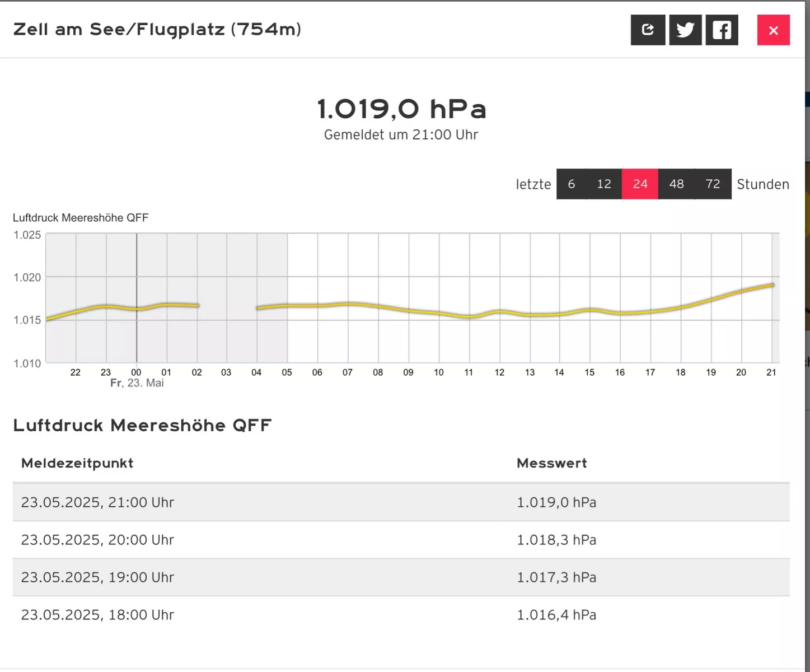810x672 pixels.
Task: Show last 72 hours of data
Action: click(713, 184)
